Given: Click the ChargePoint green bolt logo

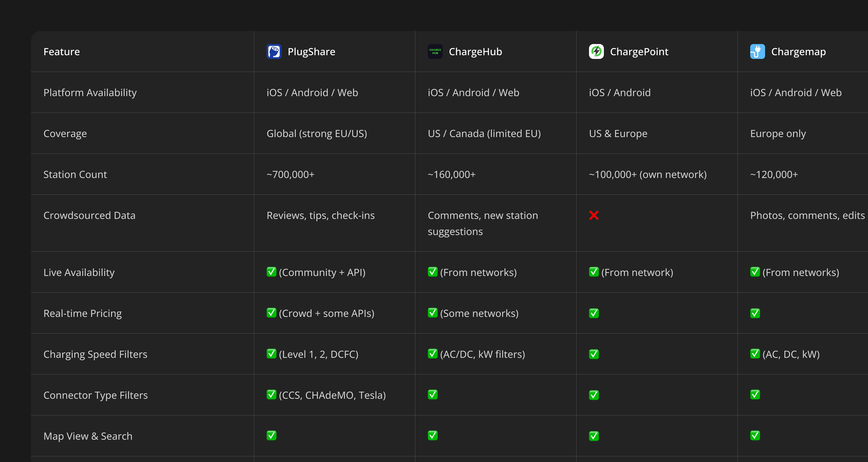Looking at the screenshot, I should [x=596, y=51].
